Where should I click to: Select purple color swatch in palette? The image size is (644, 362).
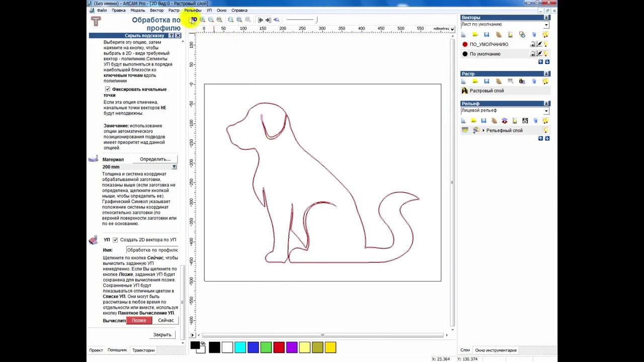point(292,347)
